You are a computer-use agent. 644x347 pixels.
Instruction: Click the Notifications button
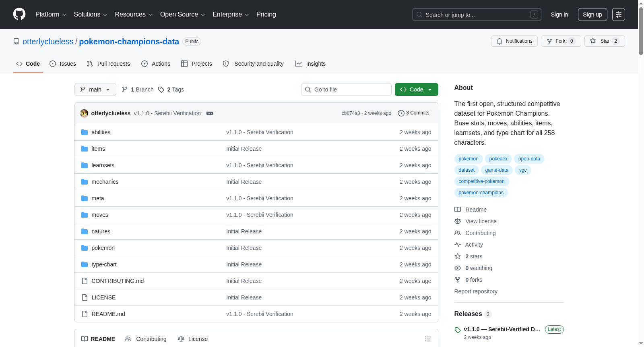pyautogui.click(x=514, y=41)
